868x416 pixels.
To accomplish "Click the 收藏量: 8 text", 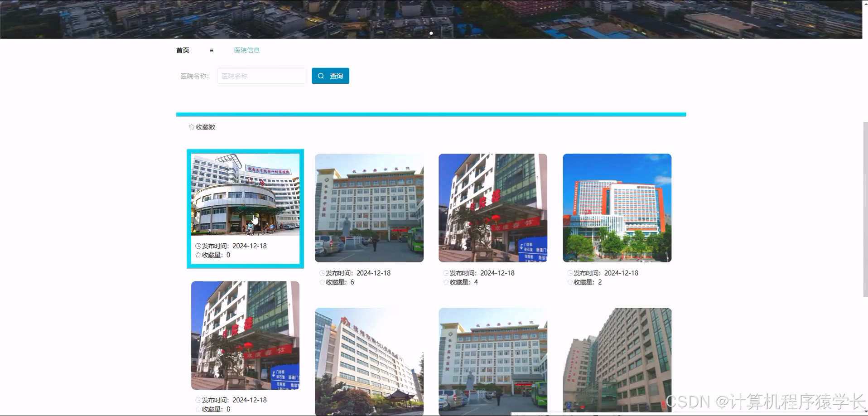I will click(216, 409).
